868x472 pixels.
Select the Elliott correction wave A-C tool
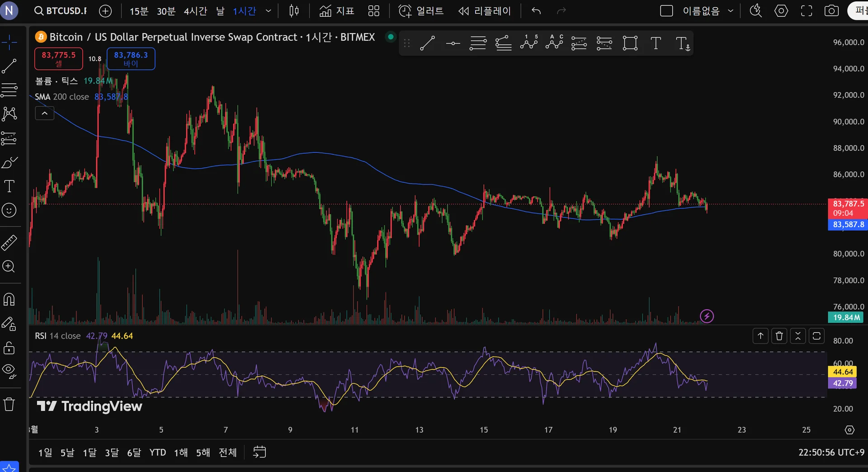pyautogui.click(x=554, y=42)
